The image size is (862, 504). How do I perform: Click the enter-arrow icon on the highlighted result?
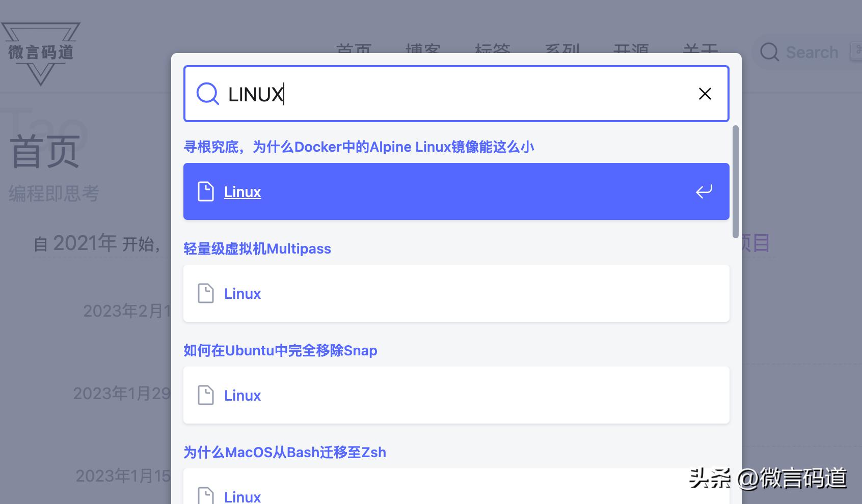[704, 191]
